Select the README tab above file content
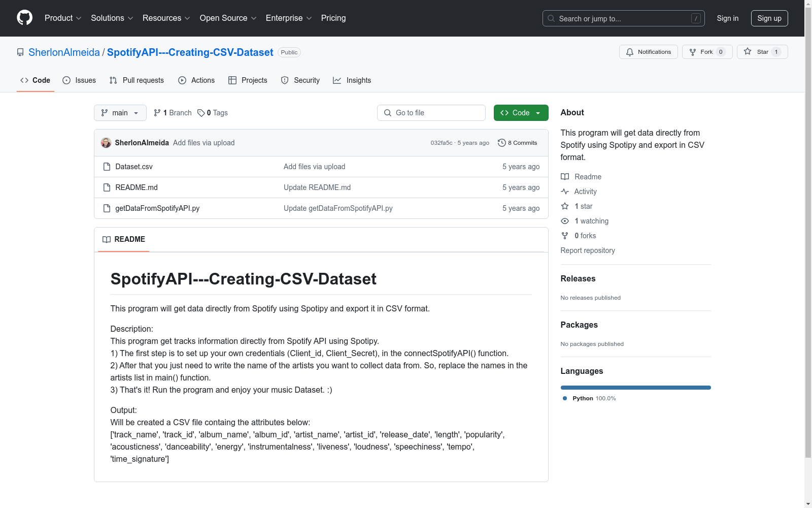This screenshot has height=508, width=812. [x=124, y=239]
